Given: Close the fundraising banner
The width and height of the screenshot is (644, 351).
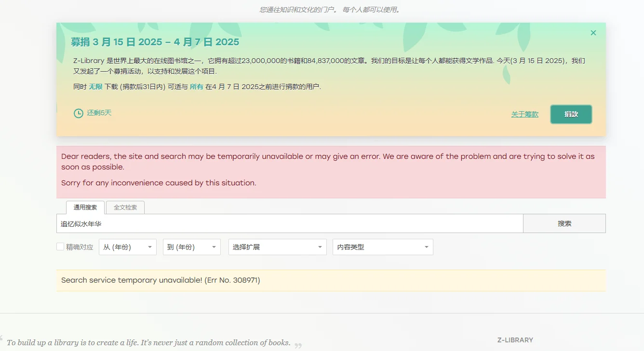Looking at the screenshot, I should coord(593,33).
